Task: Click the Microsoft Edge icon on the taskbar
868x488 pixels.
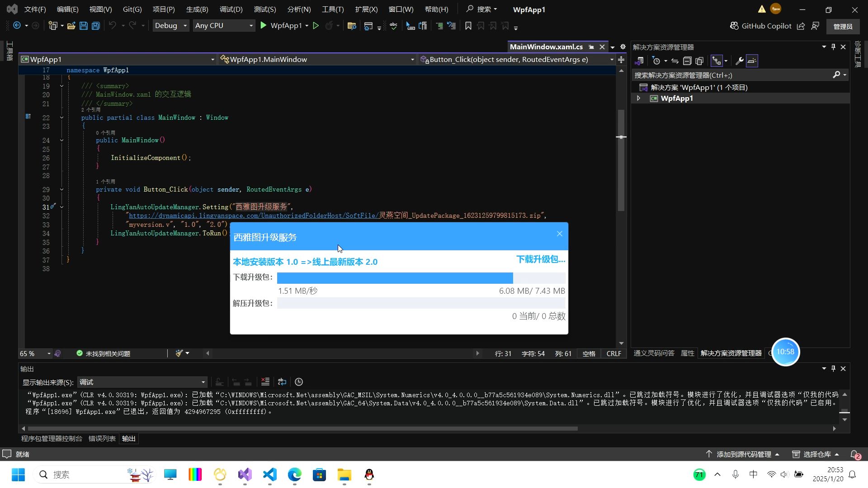Action: 294,474
